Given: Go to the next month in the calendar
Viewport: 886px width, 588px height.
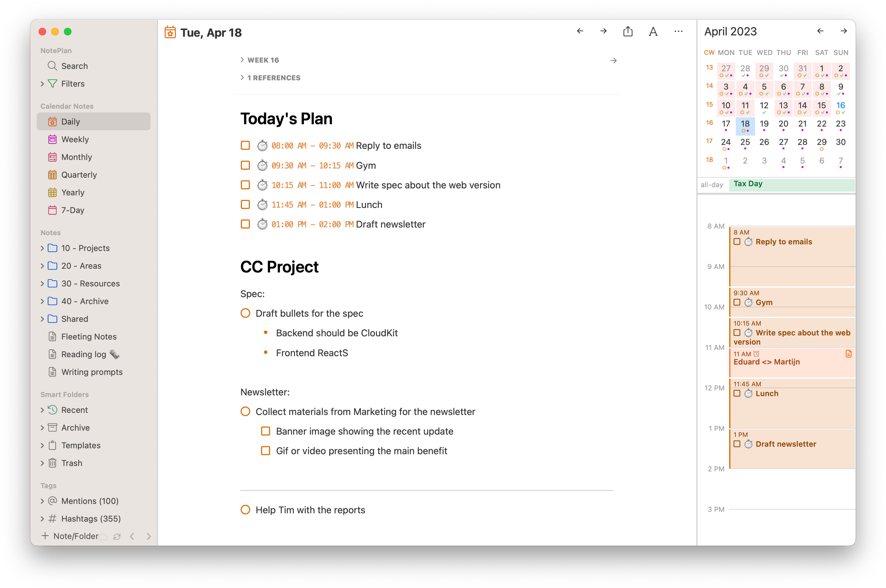Looking at the screenshot, I should (x=844, y=31).
